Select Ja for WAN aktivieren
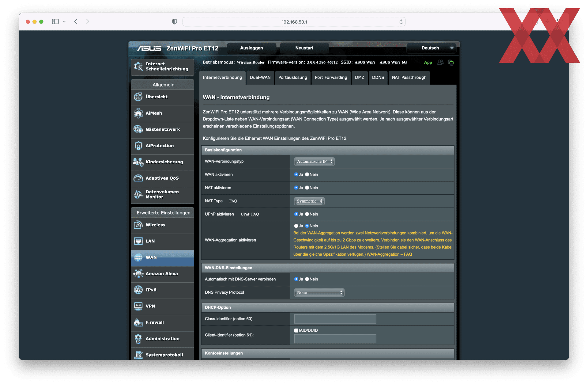Screen dimensions: 588x385 click(296, 174)
